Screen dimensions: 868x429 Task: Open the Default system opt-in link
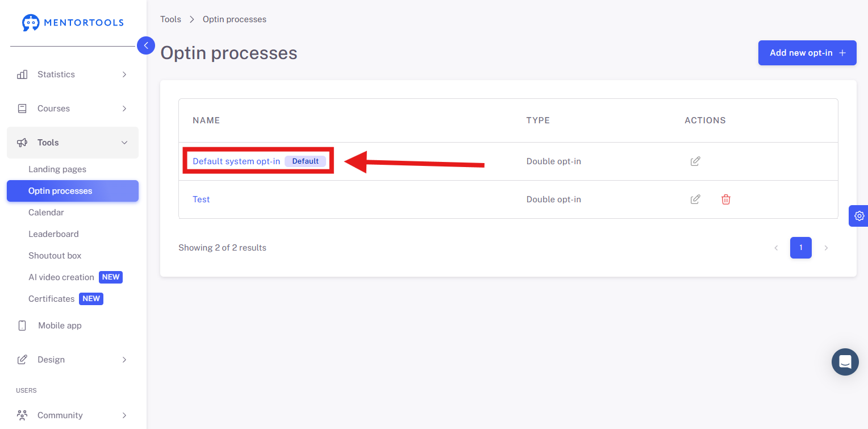(236, 161)
